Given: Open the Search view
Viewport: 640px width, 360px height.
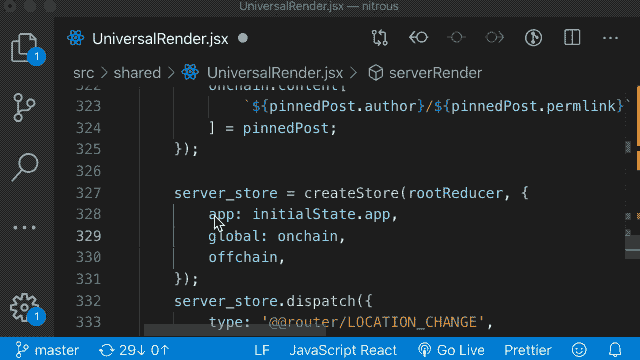Looking at the screenshot, I should [x=25, y=167].
